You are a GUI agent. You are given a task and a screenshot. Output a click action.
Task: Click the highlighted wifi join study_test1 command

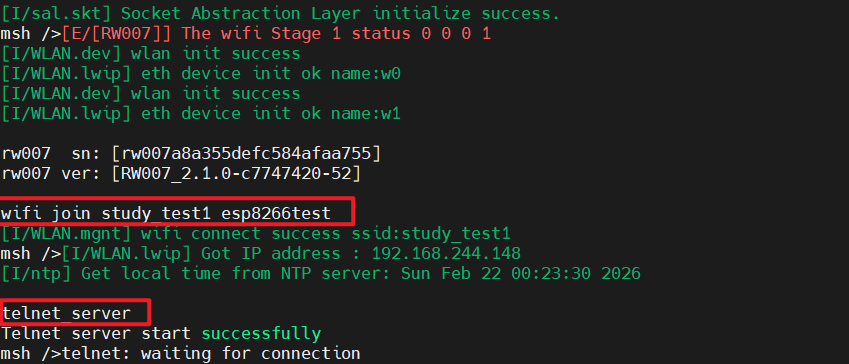[166, 213]
